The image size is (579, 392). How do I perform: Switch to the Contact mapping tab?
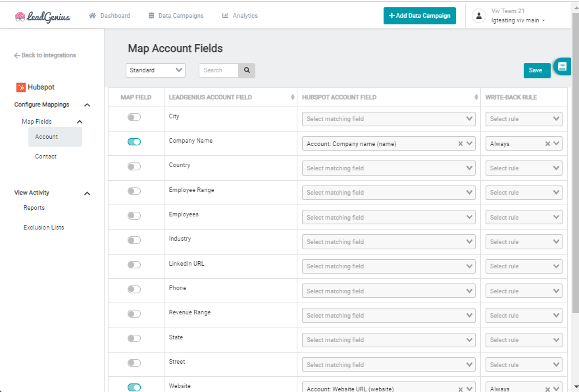pyautogui.click(x=45, y=156)
